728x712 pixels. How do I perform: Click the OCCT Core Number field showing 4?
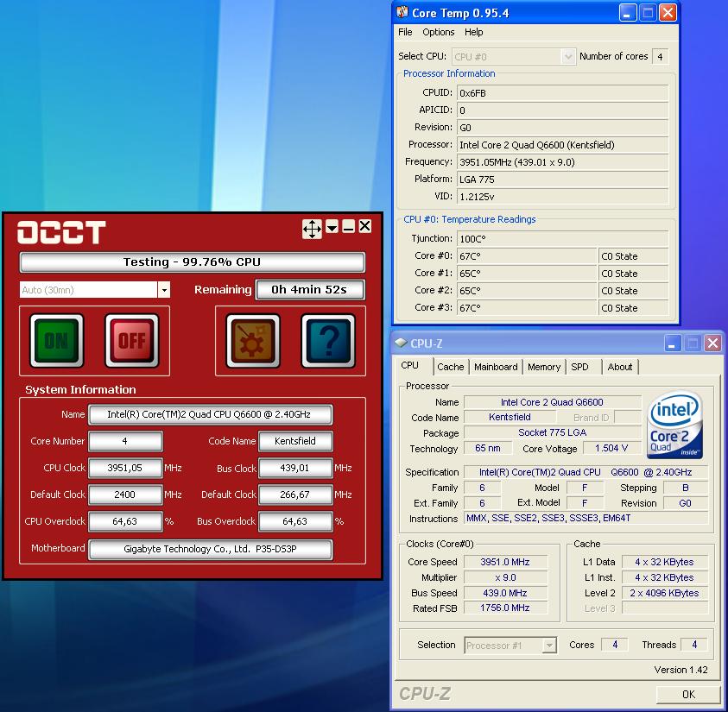[x=125, y=441]
